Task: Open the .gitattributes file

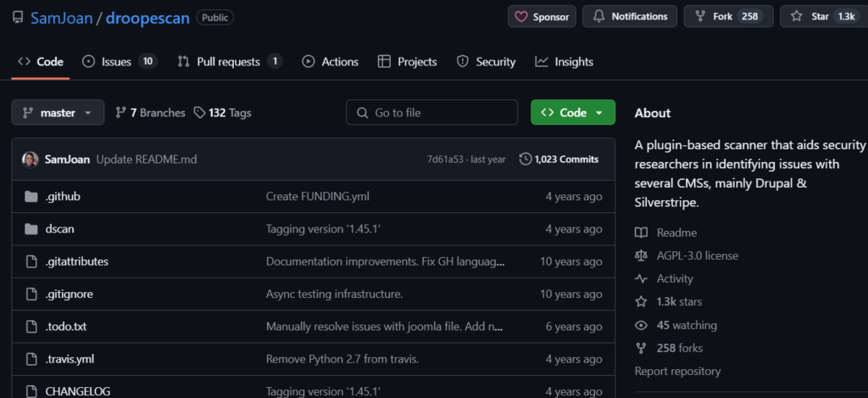Action: [77, 261]
